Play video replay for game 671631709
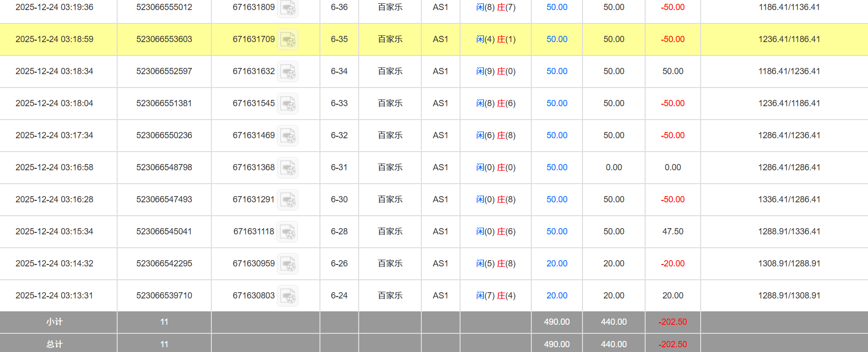Screen dimensions: 868x352 288,40
